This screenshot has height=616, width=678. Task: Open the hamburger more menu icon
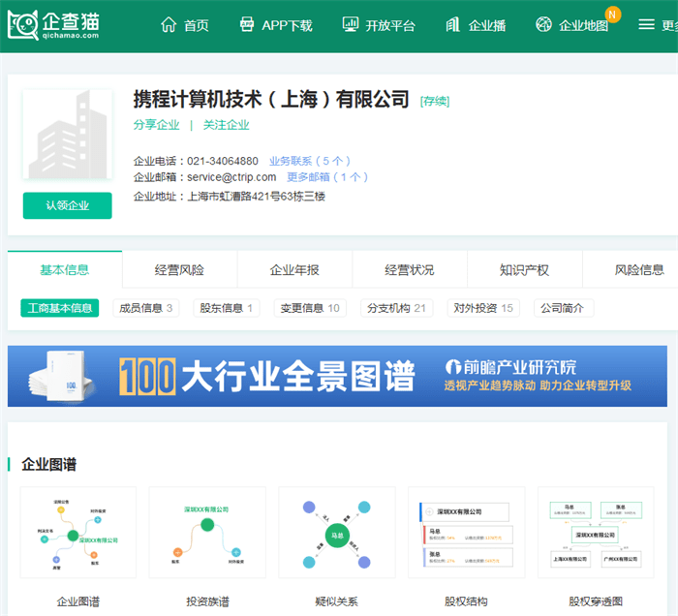click(x=646, y=24)
